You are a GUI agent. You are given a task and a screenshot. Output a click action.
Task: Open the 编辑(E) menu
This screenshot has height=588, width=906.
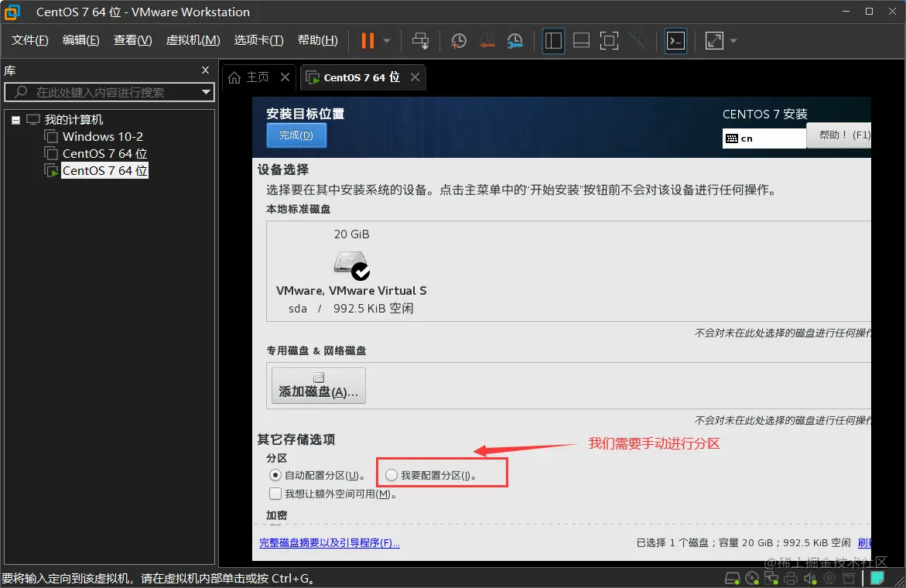tap(81, 40)
